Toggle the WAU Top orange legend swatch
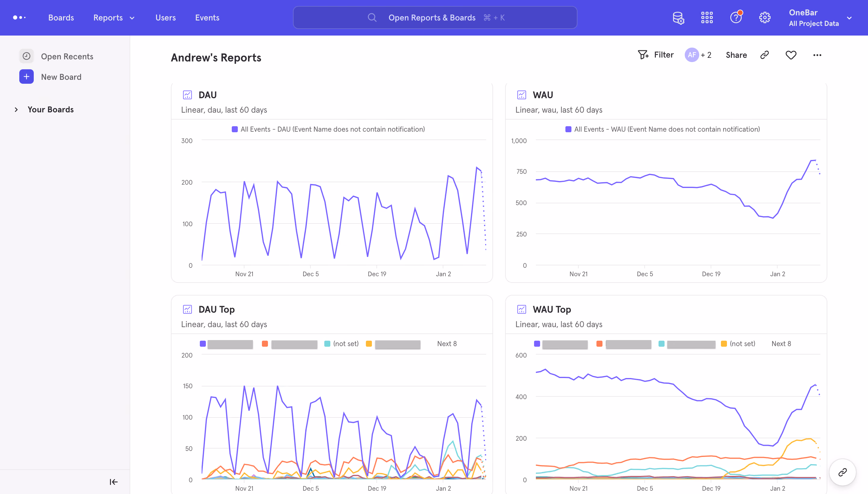The height and width of the screenshot is (494, 868). [x=599, y=344]
